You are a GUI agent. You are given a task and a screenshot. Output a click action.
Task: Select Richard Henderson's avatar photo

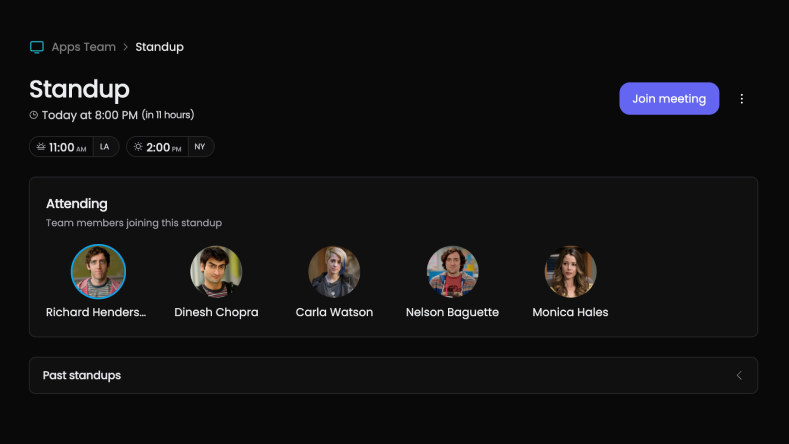(98, 272)
